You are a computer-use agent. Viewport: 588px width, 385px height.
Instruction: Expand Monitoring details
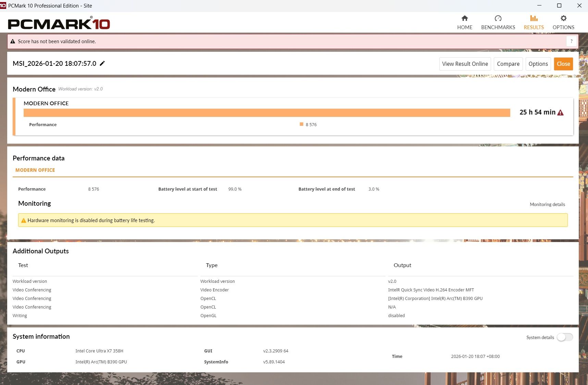pos(547,204)
